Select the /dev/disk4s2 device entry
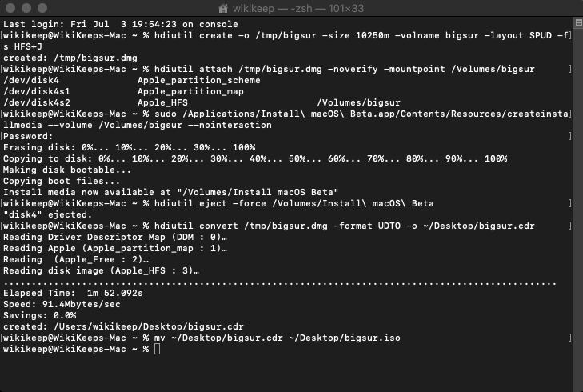This screenshot has width=583, height=392. pyautogui.click(x=37, y=102)
